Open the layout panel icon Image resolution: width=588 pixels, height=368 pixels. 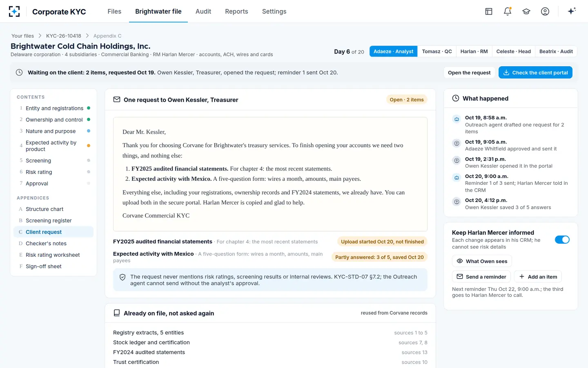[x=489, y=11]
